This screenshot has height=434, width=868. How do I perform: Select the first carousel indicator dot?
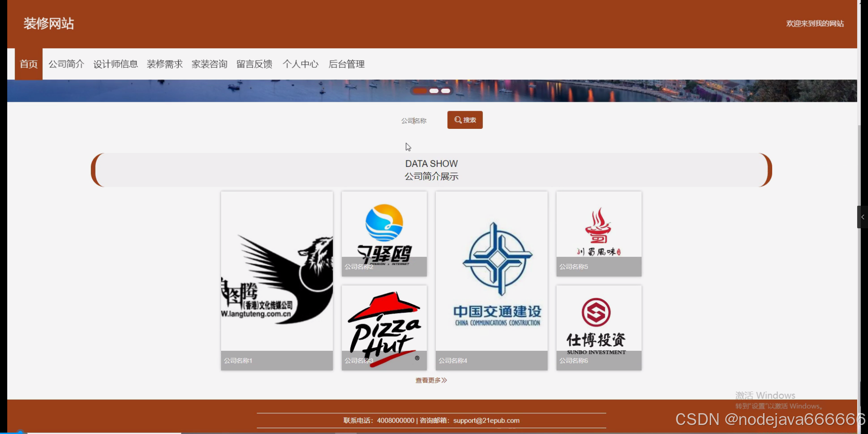coord(420,91)
